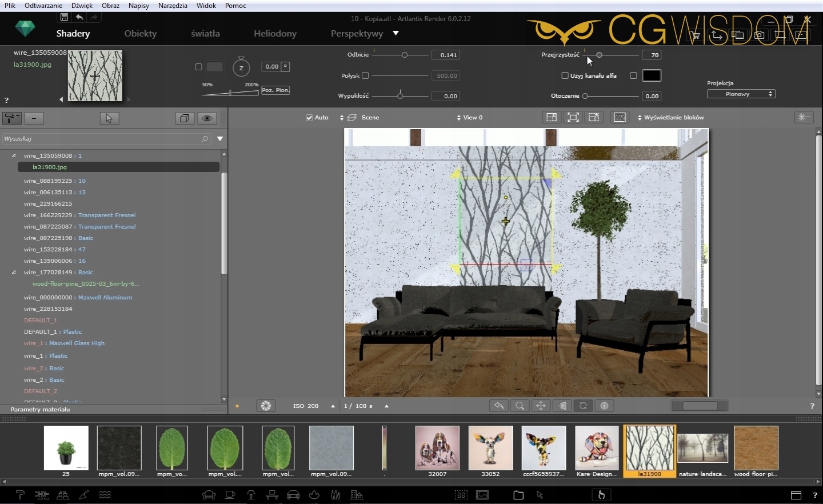Switch to the Heliodony tab

[x=275, y=34]
